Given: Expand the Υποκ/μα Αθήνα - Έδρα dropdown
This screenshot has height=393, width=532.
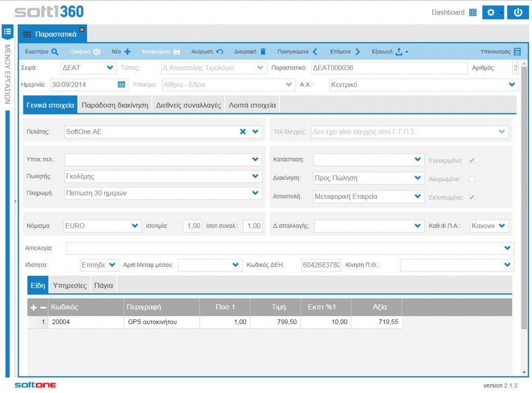Looking at the screenshot, I should point(289,85).
